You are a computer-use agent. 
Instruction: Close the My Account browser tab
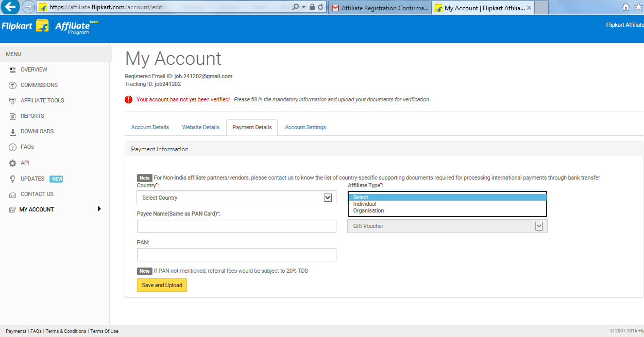point(529,8)
